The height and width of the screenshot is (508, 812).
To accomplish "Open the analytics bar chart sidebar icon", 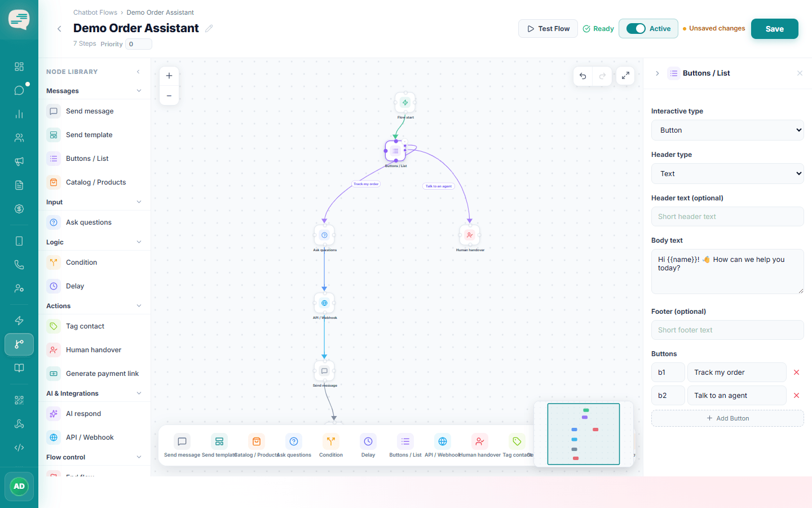I will coord(19,114).
